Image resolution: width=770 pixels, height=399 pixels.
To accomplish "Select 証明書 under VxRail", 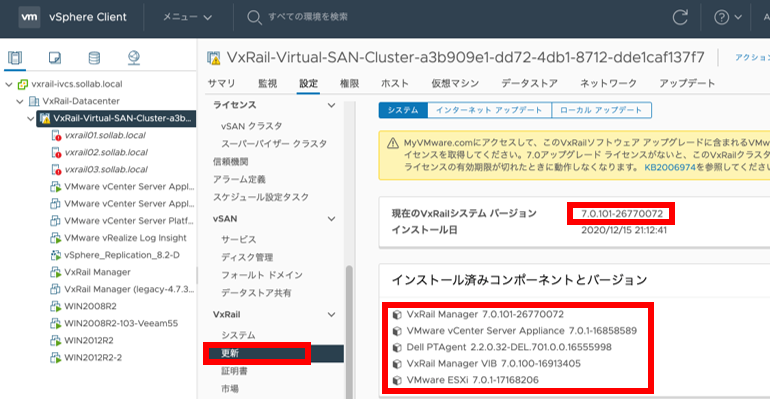I will [x=234, y=372].
